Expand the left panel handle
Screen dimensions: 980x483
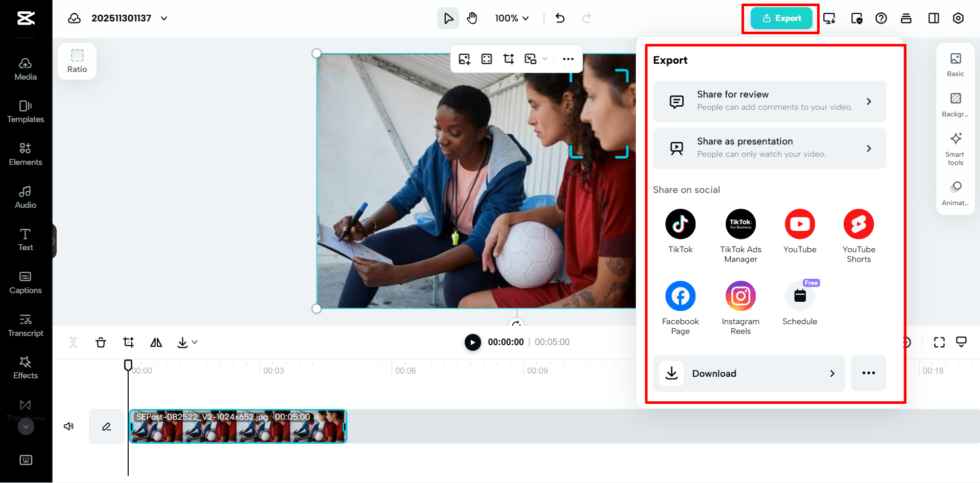click(x=54, y=241)
